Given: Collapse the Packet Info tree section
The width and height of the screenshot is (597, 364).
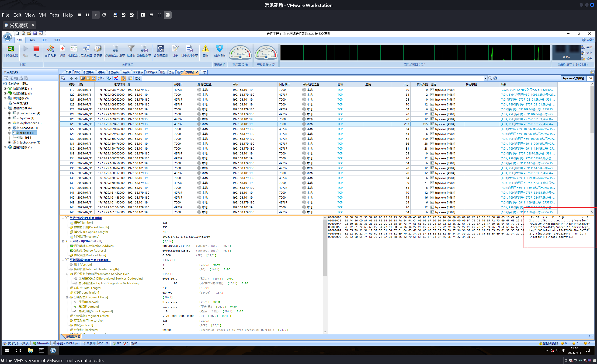Looking at the screenshot, I should [63, 218].
